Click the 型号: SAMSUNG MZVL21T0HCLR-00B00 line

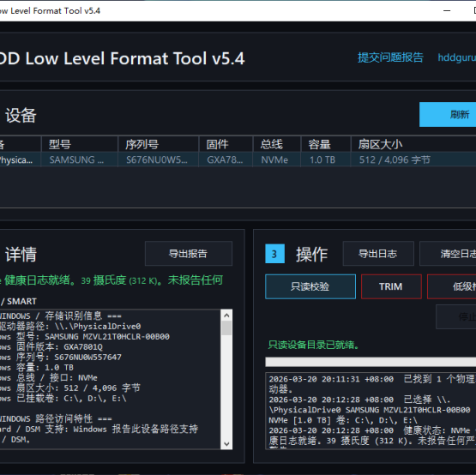pyautogui.click(x=85, y=337)
